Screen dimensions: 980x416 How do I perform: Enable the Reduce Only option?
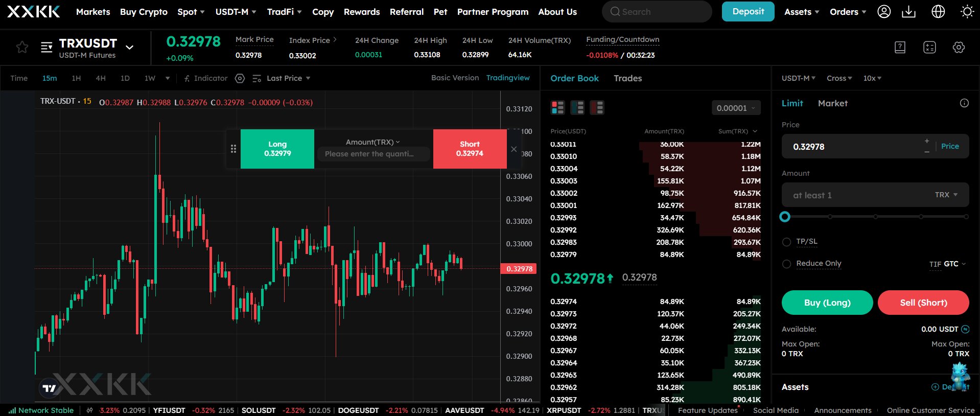tap(786, 264)
